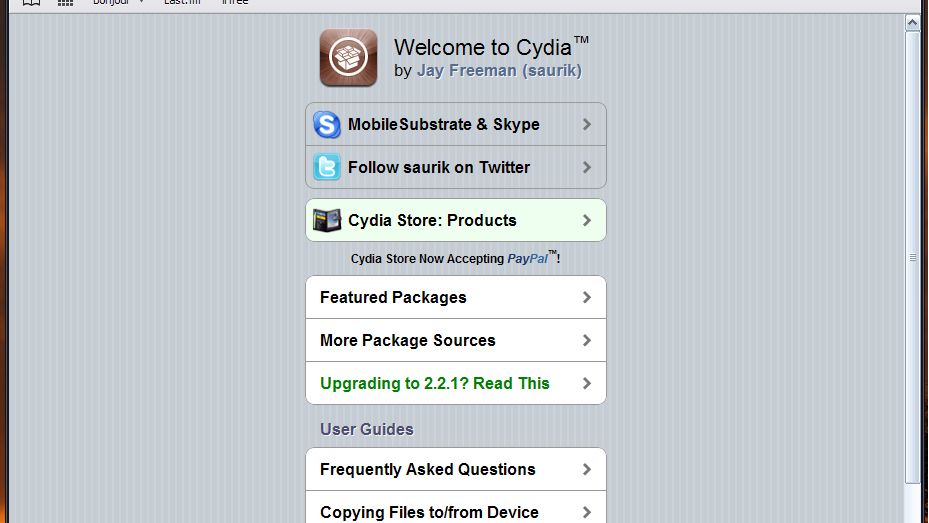Expand the MobileSubstrate & Skype chevron
The width and height of the screenshot is (929, 523).
(x=587, y=125)
